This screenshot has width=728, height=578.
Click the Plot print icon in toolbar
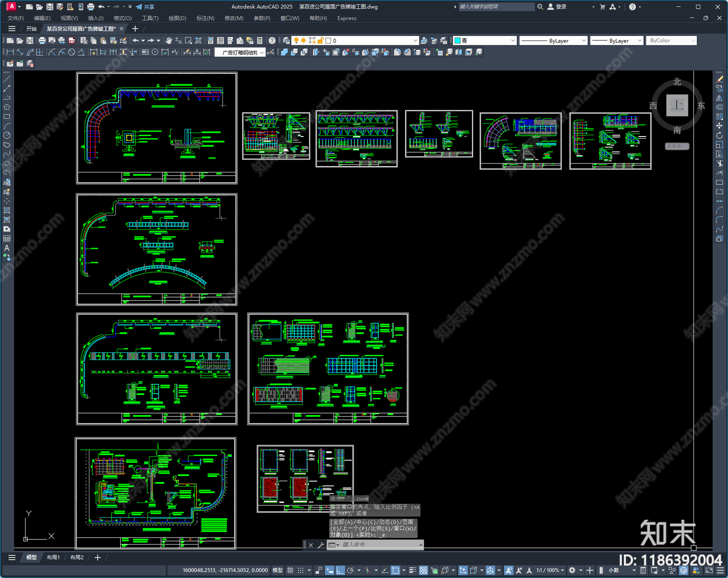pyautogui.click(x=42, y=41)
